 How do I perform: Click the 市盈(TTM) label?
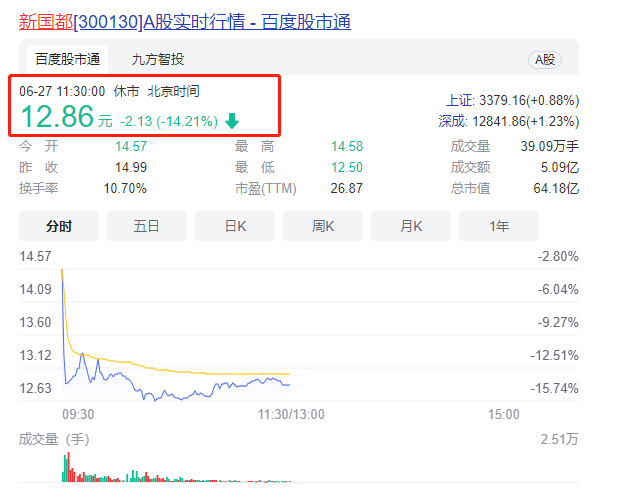[x=266, y=188]
